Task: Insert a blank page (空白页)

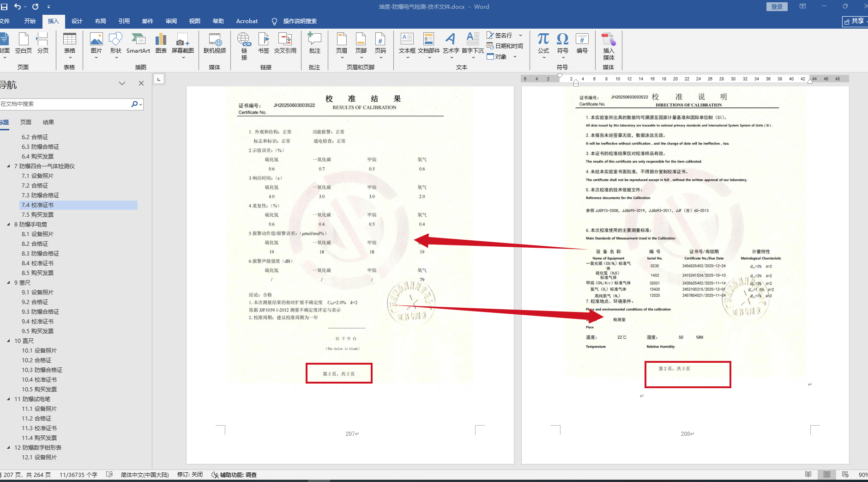Action: (24, 44)
